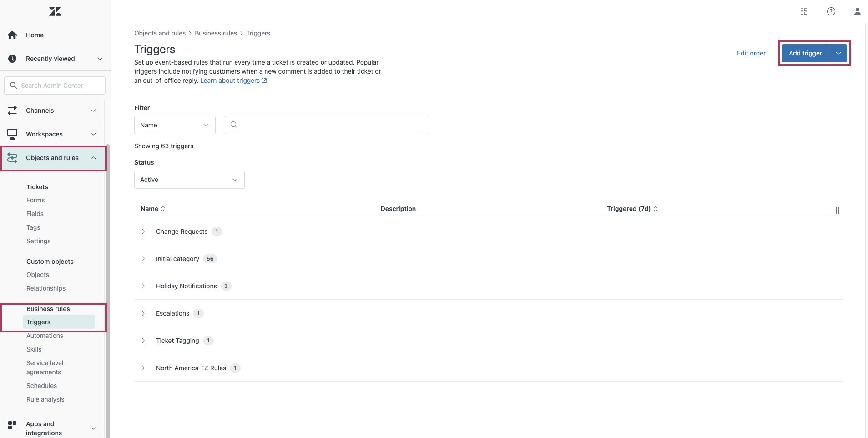This screenshot has height=438, width=868.
Task: Expand the Initial category row
Action: 143,259
